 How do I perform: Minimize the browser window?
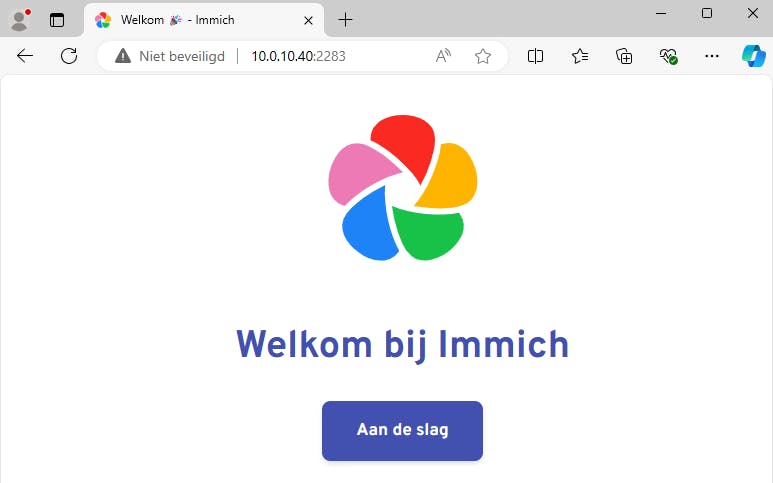[661, 13]
